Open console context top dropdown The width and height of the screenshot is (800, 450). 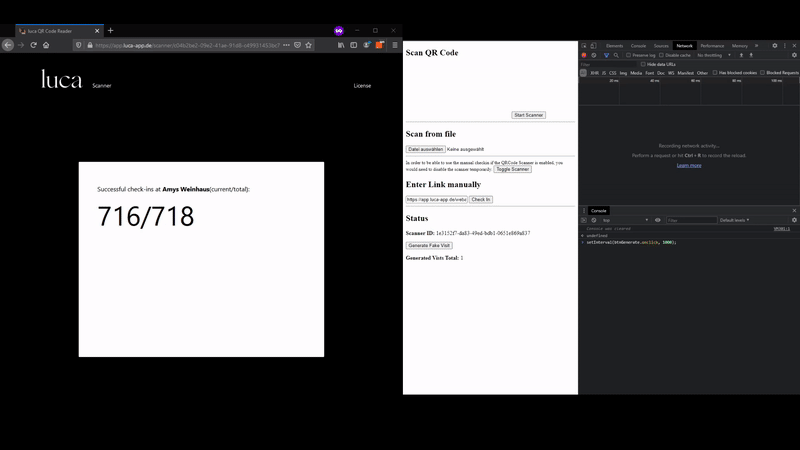tap(625, 220)
